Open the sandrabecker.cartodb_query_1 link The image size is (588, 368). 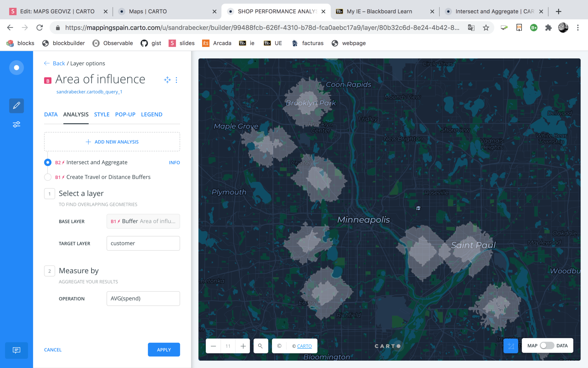coord(89,92)
